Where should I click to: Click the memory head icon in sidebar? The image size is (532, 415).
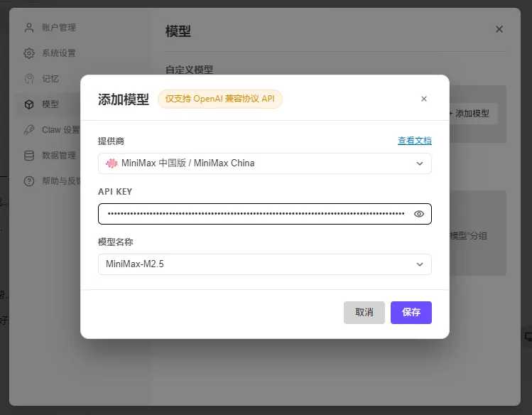(x=29, y=79)
